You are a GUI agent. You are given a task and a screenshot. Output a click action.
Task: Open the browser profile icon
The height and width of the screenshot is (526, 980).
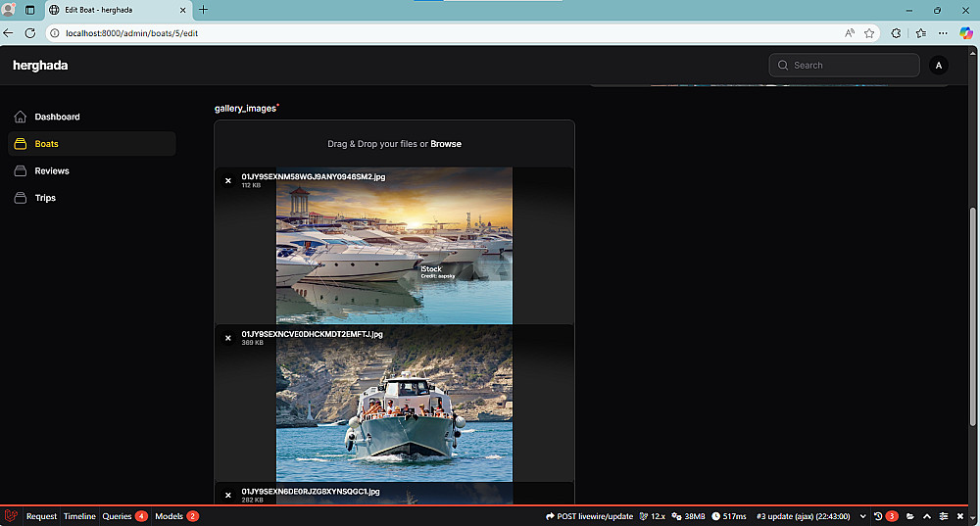[8, 10]
